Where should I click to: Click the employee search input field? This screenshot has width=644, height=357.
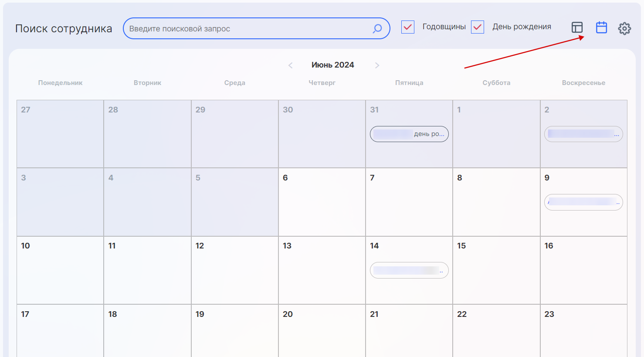coord(248,29)
